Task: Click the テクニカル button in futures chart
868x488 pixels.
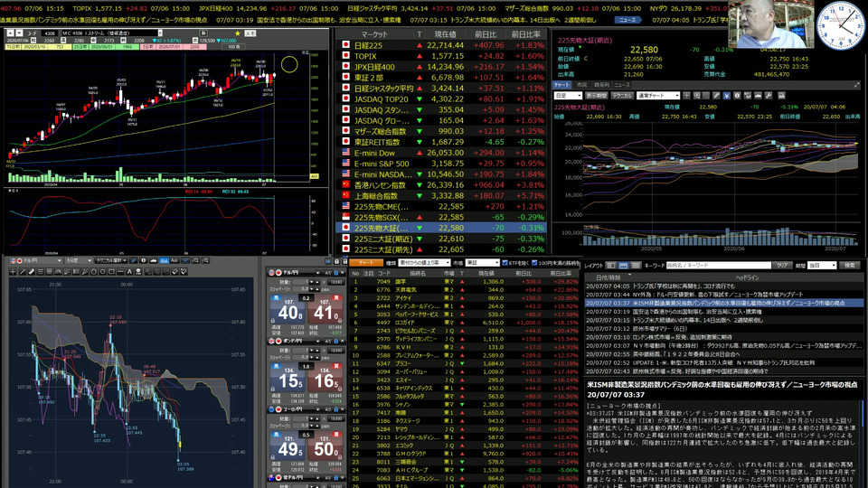Action: (622, 96)
